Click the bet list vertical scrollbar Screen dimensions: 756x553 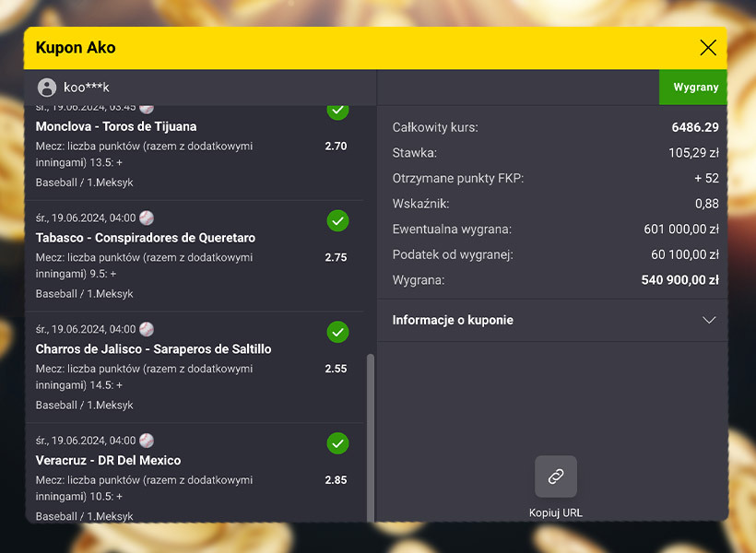coord(371,437)
